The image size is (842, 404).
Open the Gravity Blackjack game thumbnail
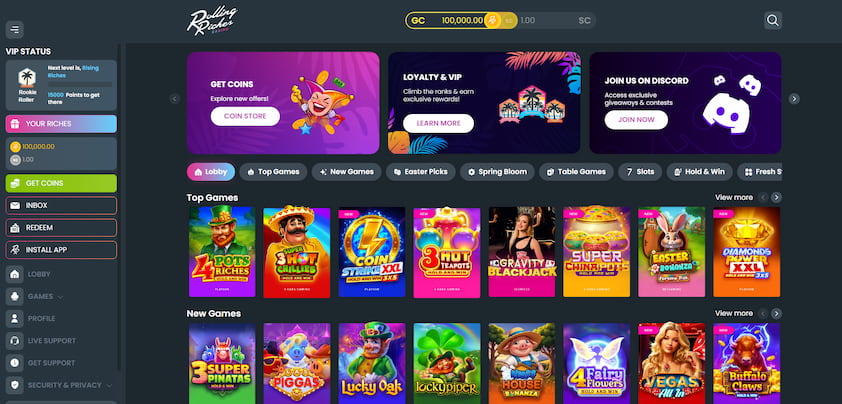tap(522, 252)
